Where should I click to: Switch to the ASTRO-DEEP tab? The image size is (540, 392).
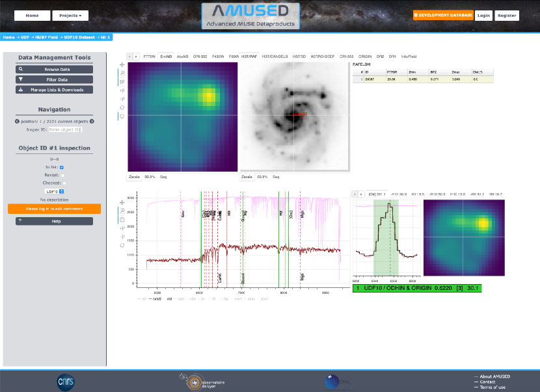[322, 57]
